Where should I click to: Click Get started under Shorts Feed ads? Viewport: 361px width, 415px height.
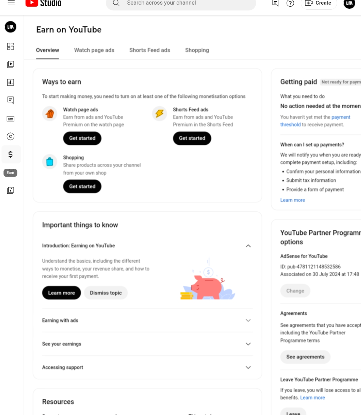point(192,138)
